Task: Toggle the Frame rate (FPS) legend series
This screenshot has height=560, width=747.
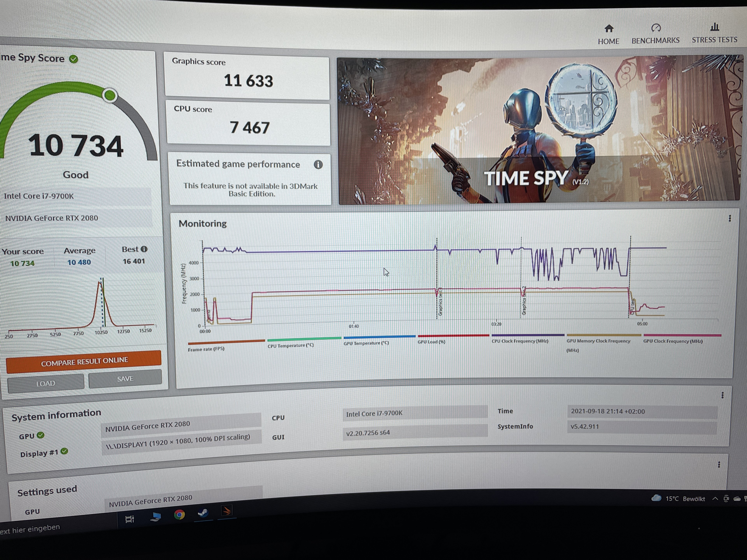Action: (x=206, y=349)
